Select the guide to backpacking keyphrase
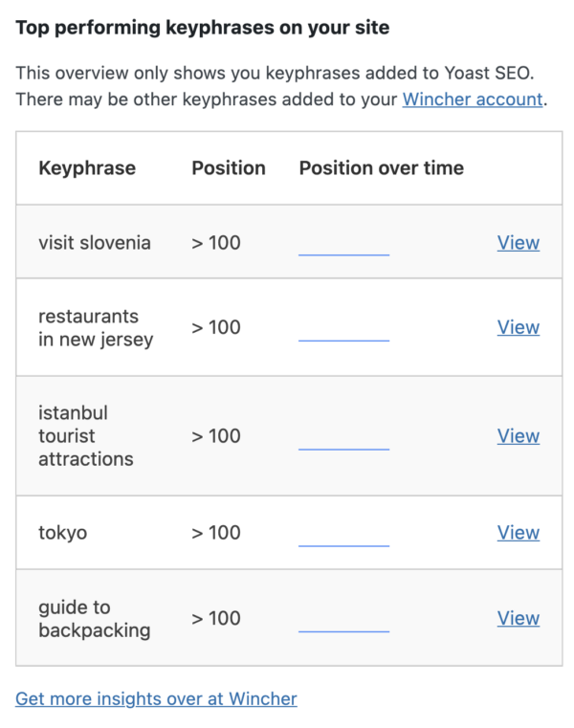Image resolution: width=574 pixels, height=728 pixels. pyautogui.click(x=95, y=618)
